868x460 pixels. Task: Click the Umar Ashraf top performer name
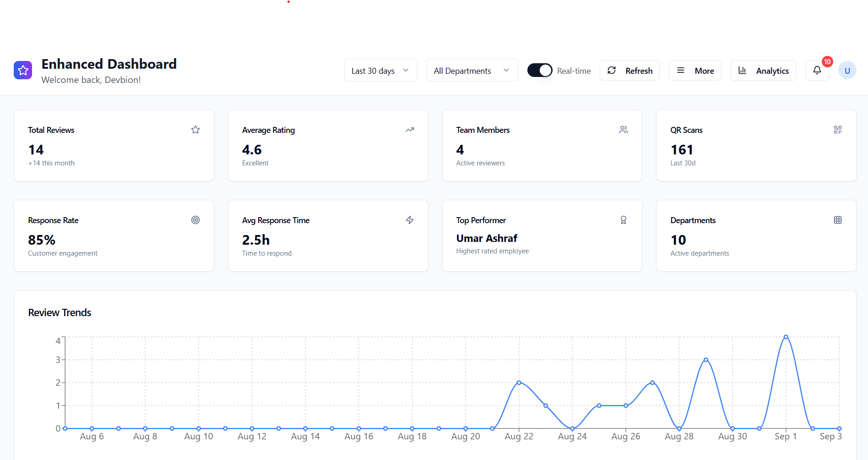tap(487, 238)
